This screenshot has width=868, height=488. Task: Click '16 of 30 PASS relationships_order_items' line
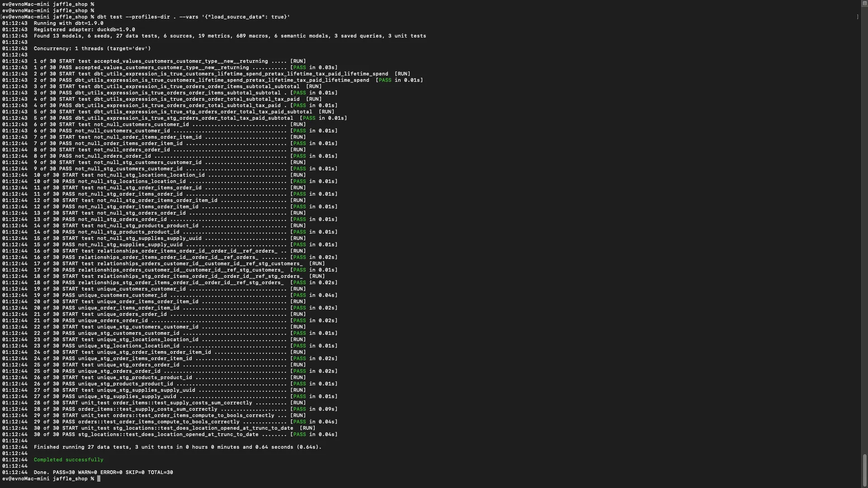pyautogui.click(x=186, y=257)
